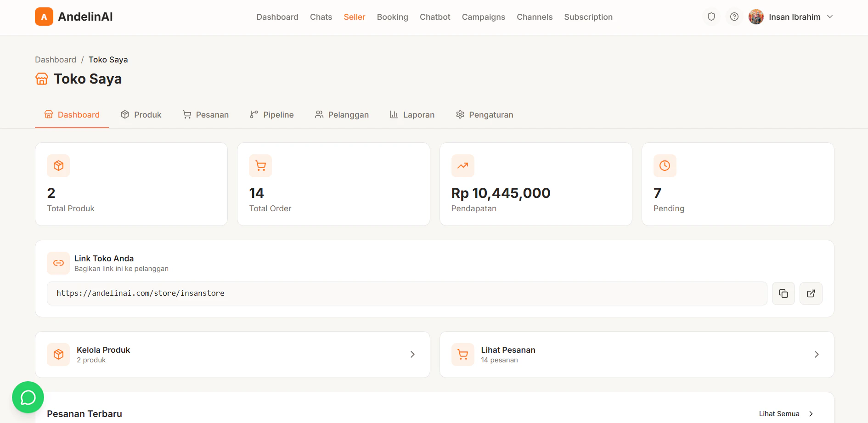Open Channels in top navigation
This screenshot has width=868, height=423.
(535, 17)
